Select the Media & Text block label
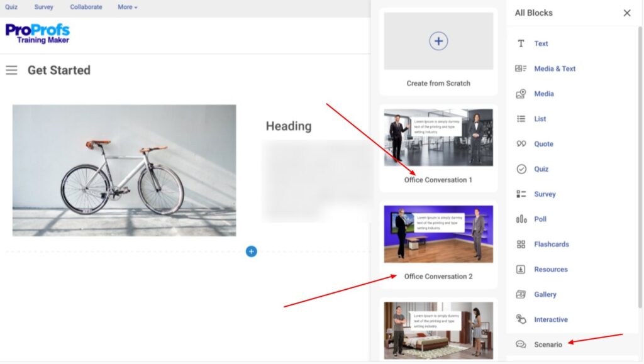The width and height of the screenshot is (644, 364). pos(555,69)
